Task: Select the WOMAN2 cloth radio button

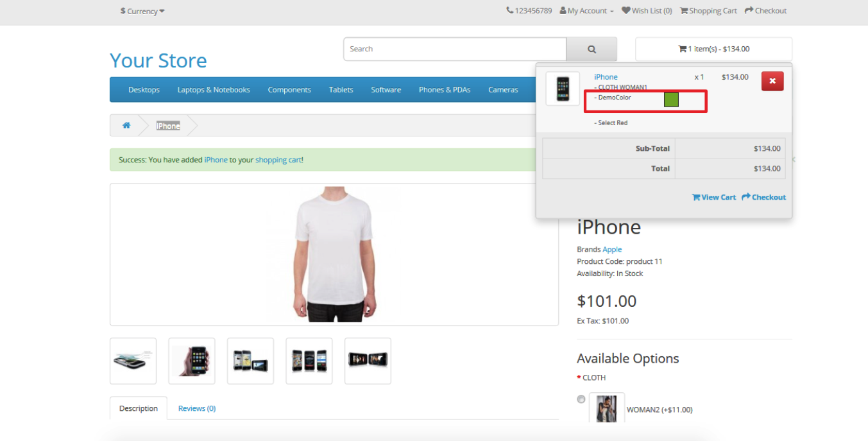Action: 581,399
